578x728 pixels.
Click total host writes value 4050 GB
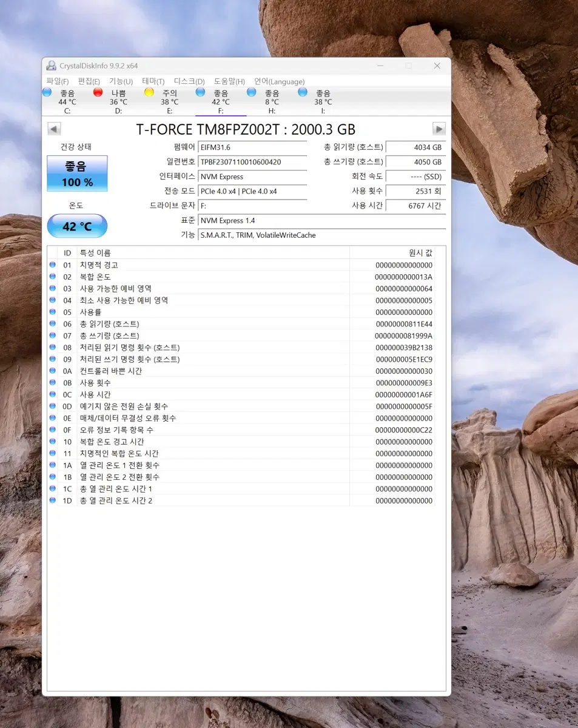click(x=415, y=162)
